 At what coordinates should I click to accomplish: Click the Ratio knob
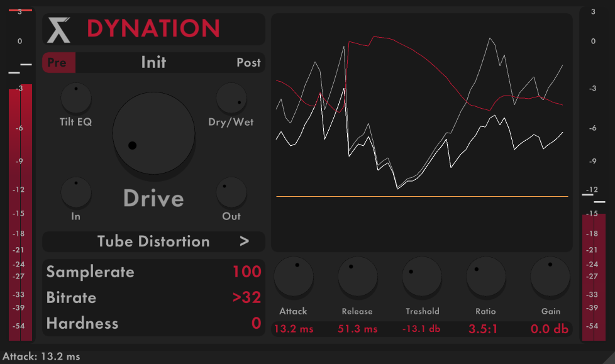486,277
